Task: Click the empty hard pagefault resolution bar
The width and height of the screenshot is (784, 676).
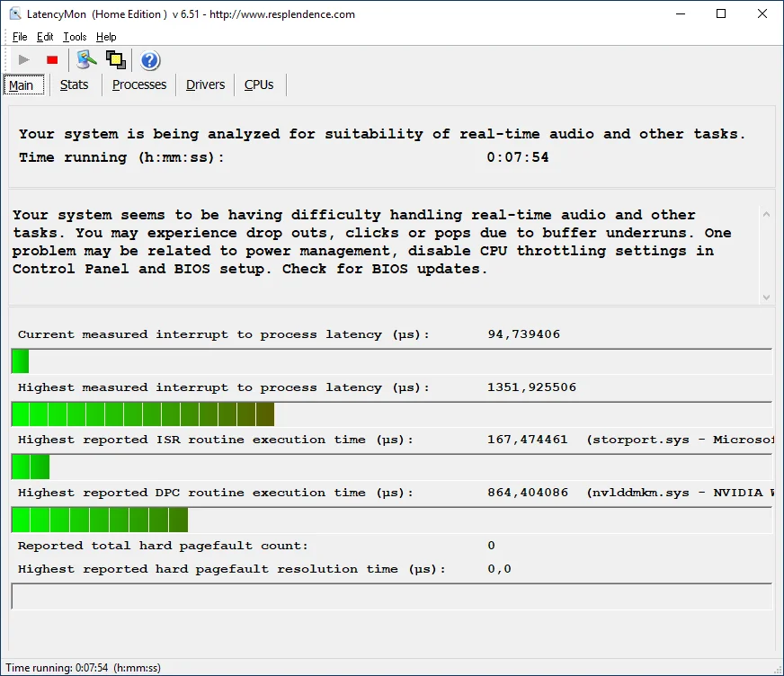Action: pos(391,596)
